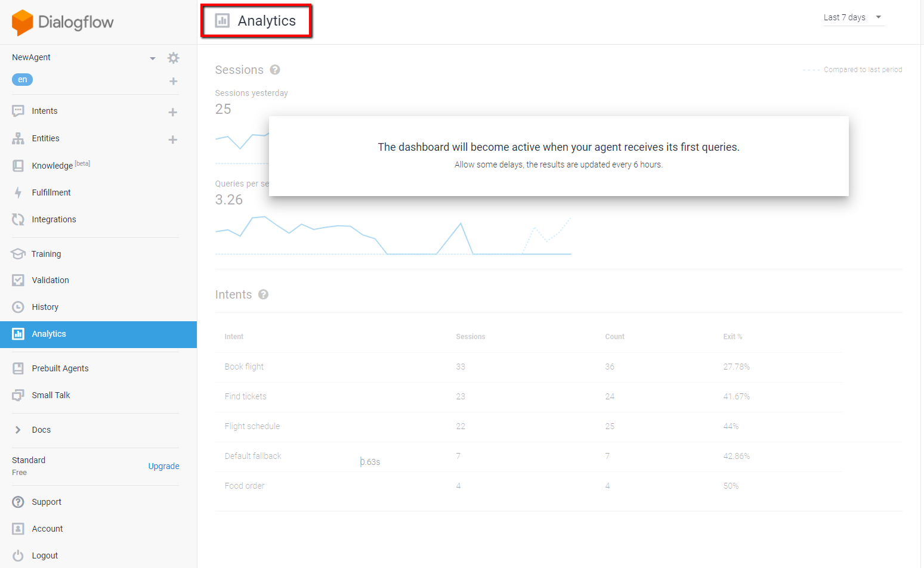This screenshot has width=924, height=568.
Task: Click the Support question mark icon
Action: (18, 502)
